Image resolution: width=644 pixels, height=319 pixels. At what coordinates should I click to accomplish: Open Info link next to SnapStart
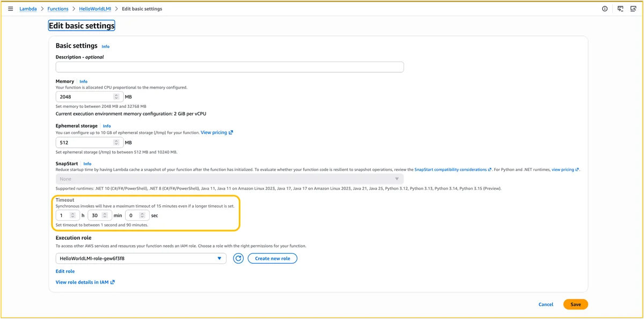pos(87,164)
